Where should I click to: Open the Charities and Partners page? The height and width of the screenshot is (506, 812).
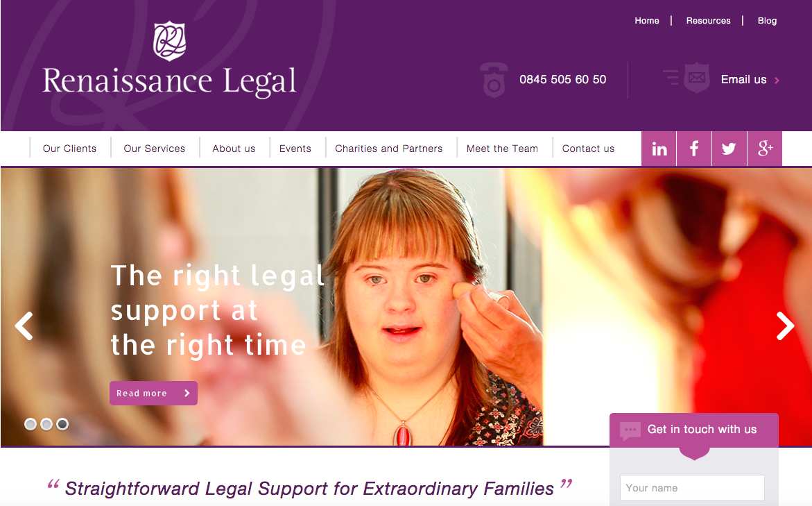(389, 149)
